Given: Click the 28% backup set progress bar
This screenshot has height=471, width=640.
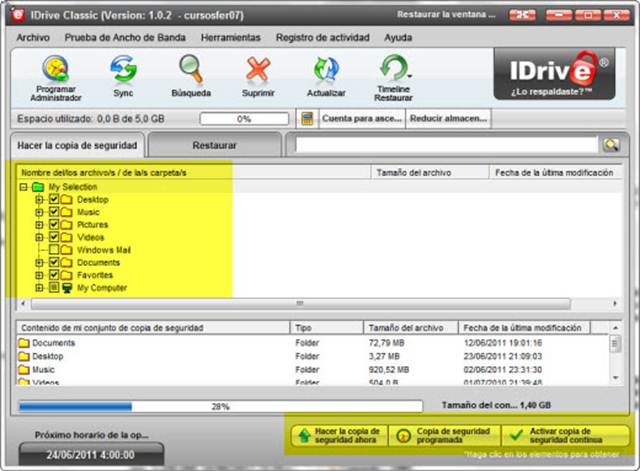Looking at the screenshot, I should click(221, 406).
